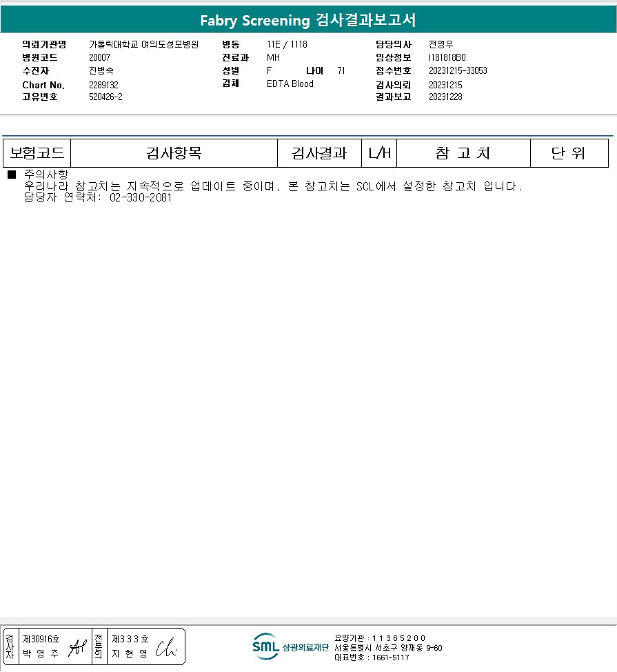The width and height of the screenshot is (617, 672).
Task: Select the 검사결과 column header
Action: [x=319, y=153]
